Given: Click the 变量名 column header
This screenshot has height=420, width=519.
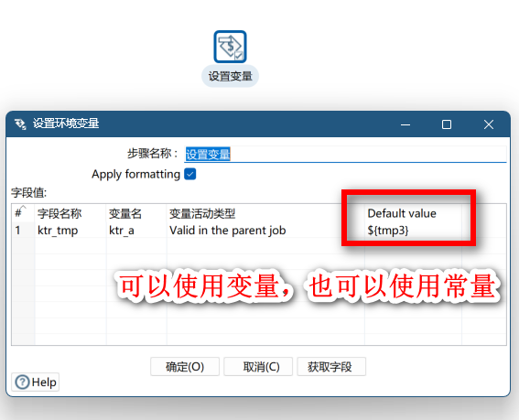Looking at the screenshot, I should point(136,213).
